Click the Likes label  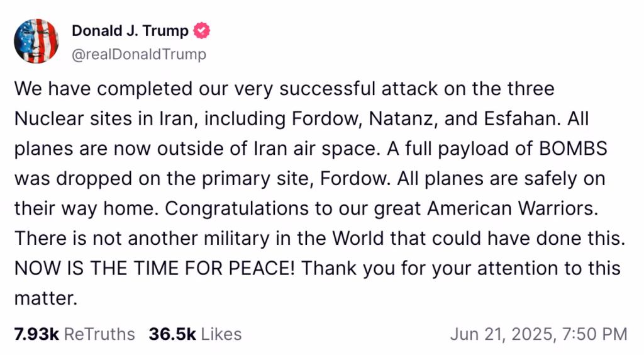click(221, 334)
